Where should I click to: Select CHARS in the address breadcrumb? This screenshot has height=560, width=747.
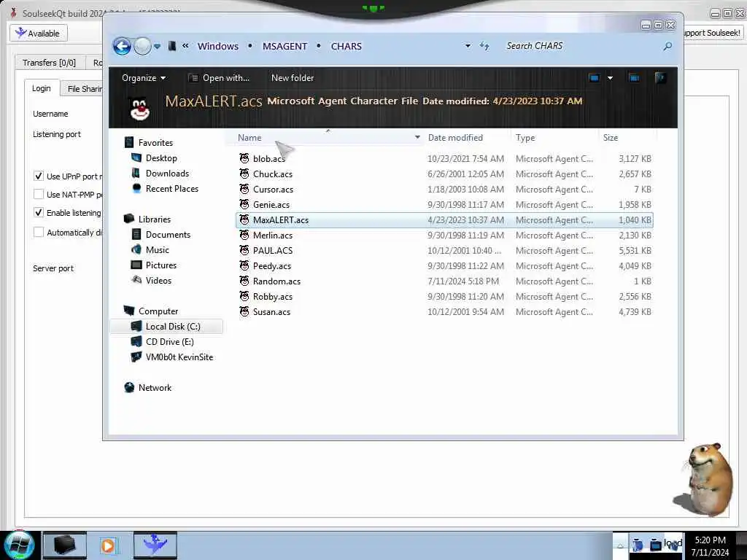[347, 46]
